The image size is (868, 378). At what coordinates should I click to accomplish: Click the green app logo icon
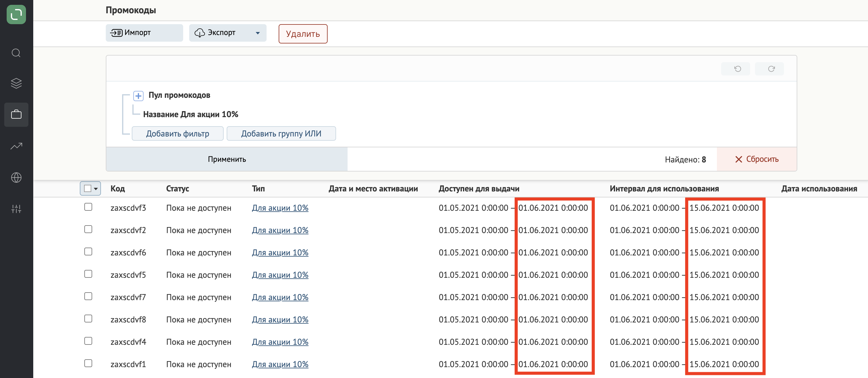click(x=16, y=14)
